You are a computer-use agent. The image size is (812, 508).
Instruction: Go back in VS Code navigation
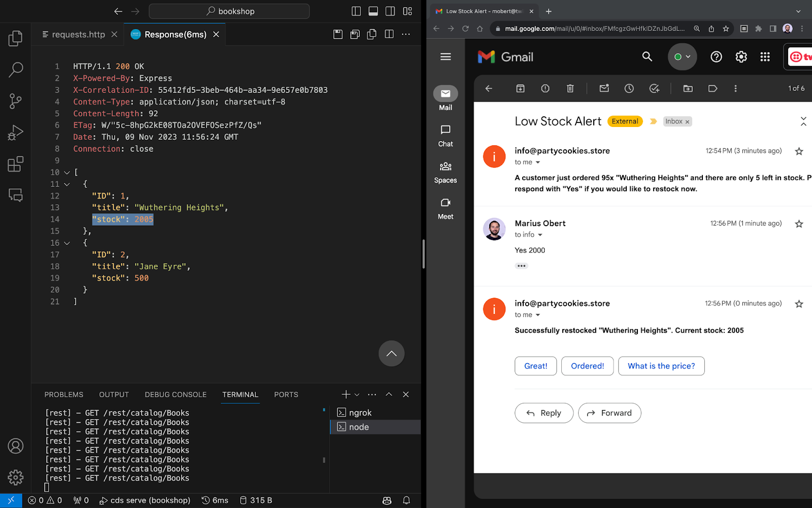(118, 11)
